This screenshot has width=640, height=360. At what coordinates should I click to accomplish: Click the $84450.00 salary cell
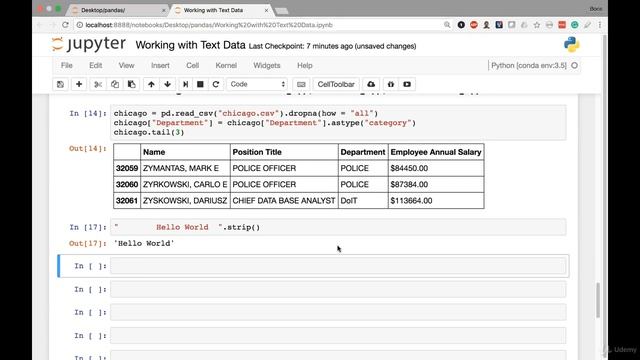[x=436, y=168]
